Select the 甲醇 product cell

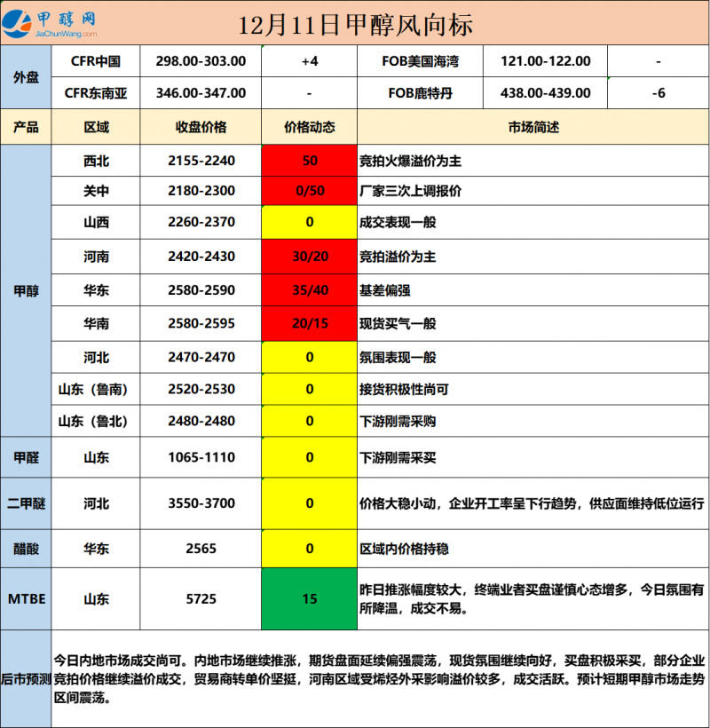click(26, 290)
